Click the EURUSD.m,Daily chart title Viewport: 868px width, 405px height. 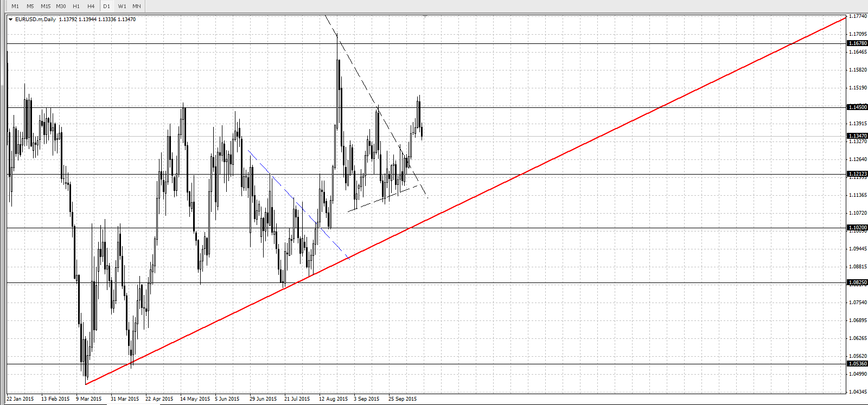pos(35,20)
